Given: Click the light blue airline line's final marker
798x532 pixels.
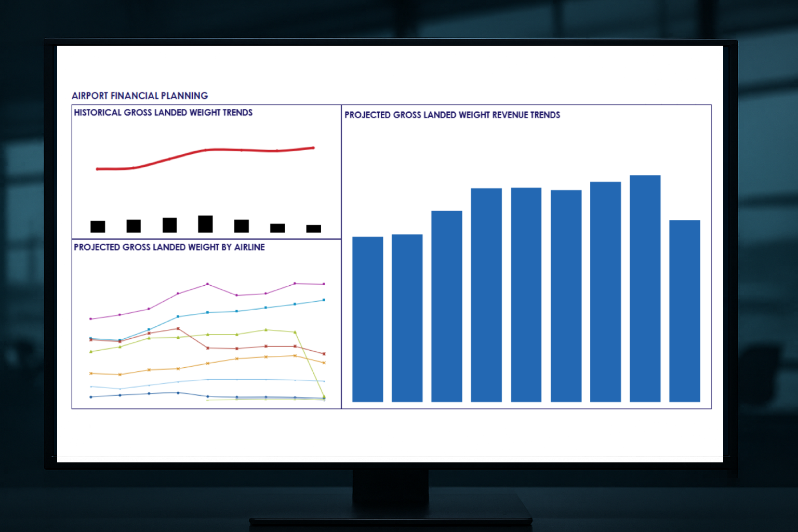Looking at the screenshot, I should click(x=324, y=300).
